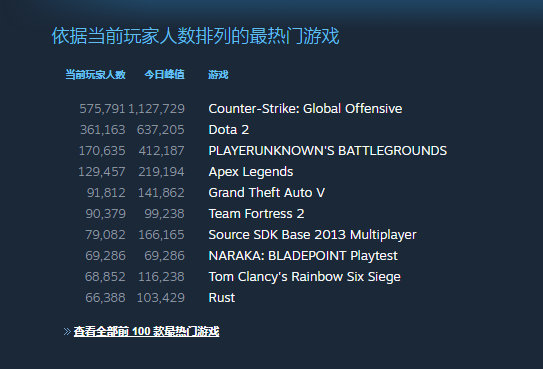
Task: Open NARAKA: BLADEPOINT Playtest entry
Action: tap(303, 256)
